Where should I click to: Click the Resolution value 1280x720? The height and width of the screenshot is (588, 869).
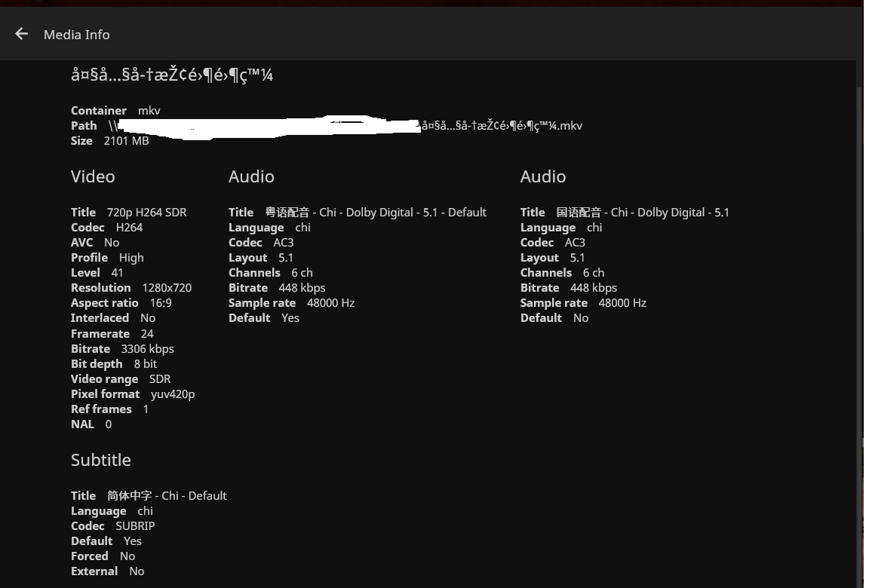pos(167,288)
